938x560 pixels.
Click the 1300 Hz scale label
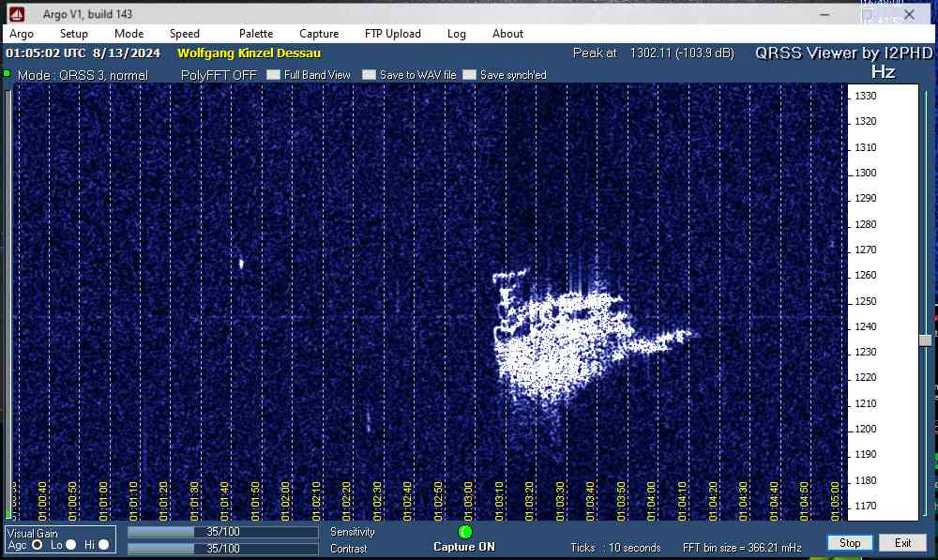(865, 173)
